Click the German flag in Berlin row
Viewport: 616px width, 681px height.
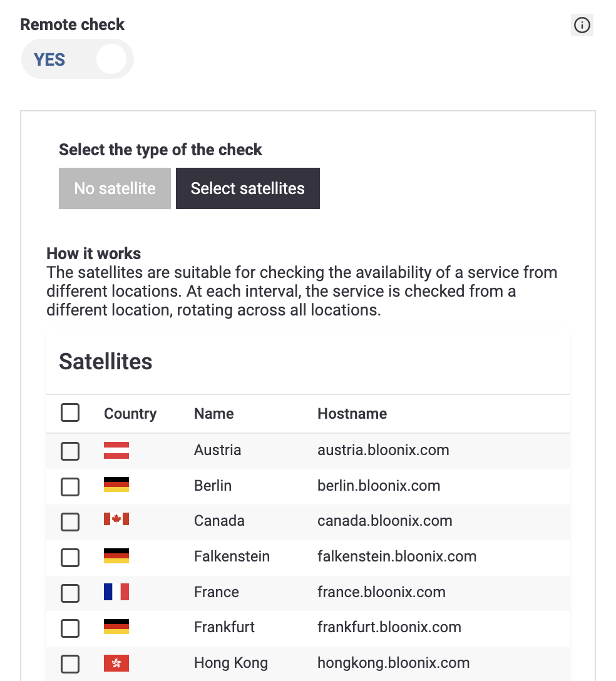click(116, 484)
